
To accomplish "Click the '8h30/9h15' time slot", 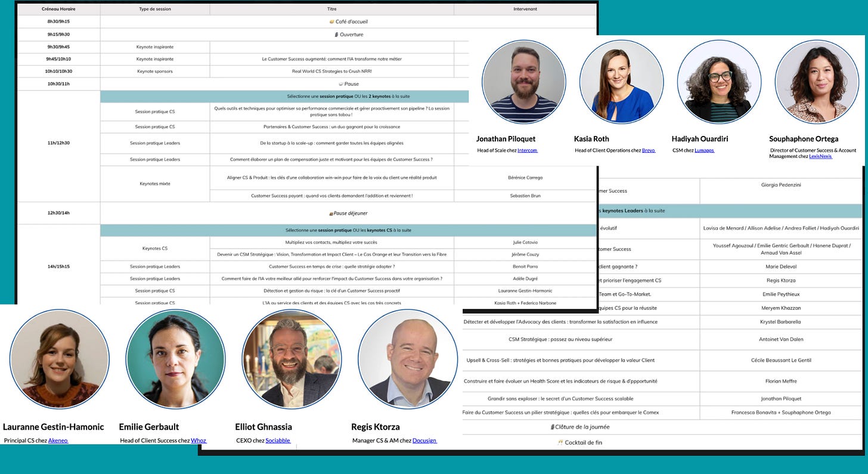I will click(58, 21).
